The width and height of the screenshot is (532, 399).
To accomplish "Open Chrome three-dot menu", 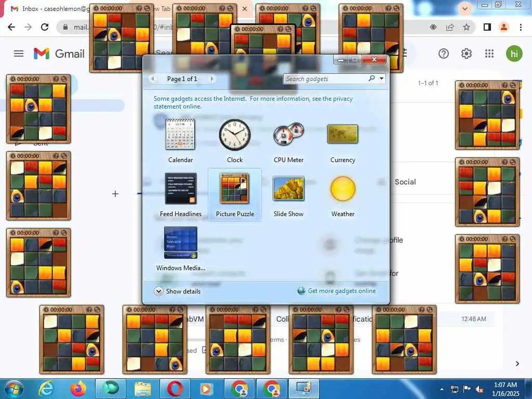I will pyautogui.click(x=521, y=27).
